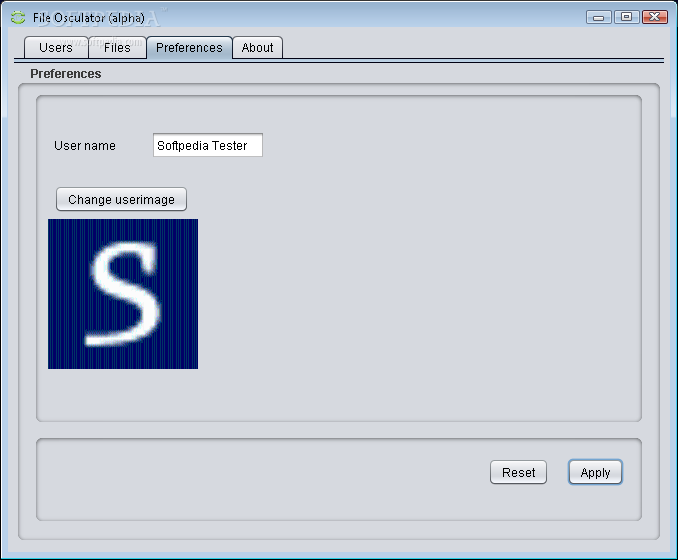Click the 'User name' label text
This screenshot has height=560, width=678.
[85, 146]
